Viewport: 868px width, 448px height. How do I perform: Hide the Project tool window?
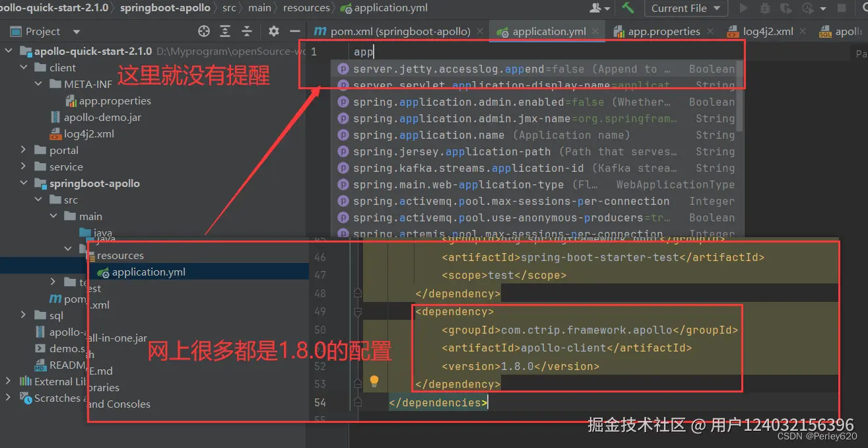(294, 30)
